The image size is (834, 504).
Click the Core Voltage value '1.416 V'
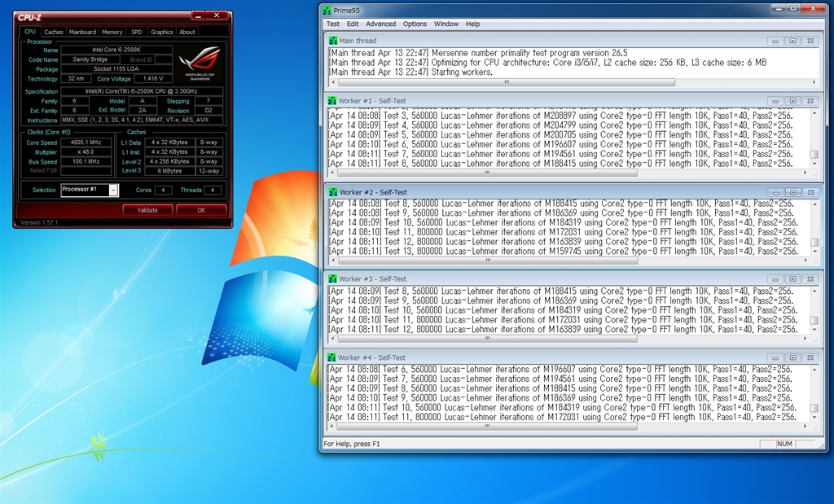[x=153, y=79]
